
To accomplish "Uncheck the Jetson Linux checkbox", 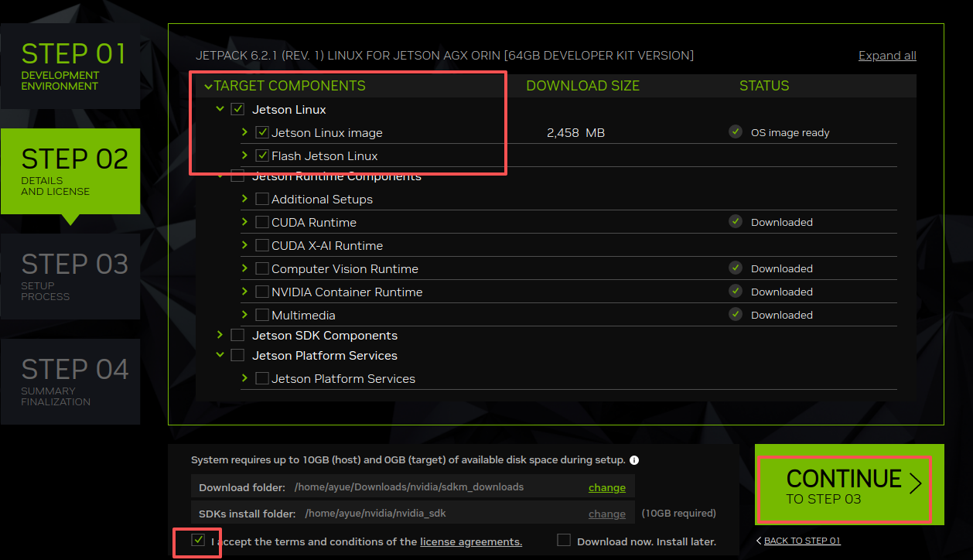I will (x=237, y=109).
